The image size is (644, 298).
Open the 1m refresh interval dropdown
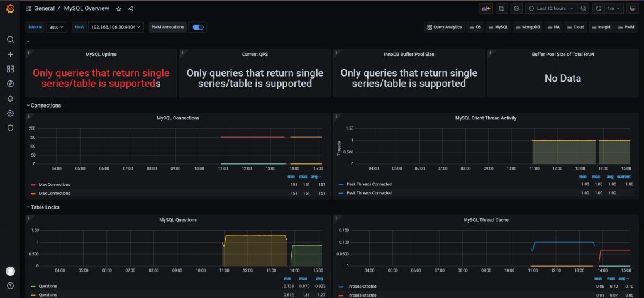(614, 8)
